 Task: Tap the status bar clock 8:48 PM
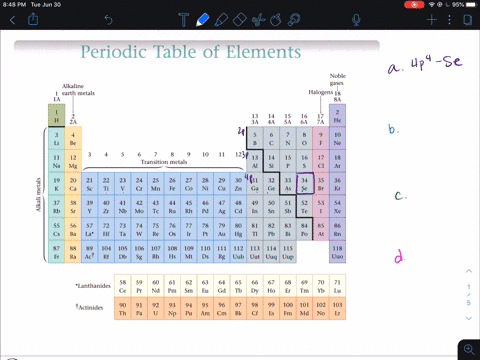(14, 5)
